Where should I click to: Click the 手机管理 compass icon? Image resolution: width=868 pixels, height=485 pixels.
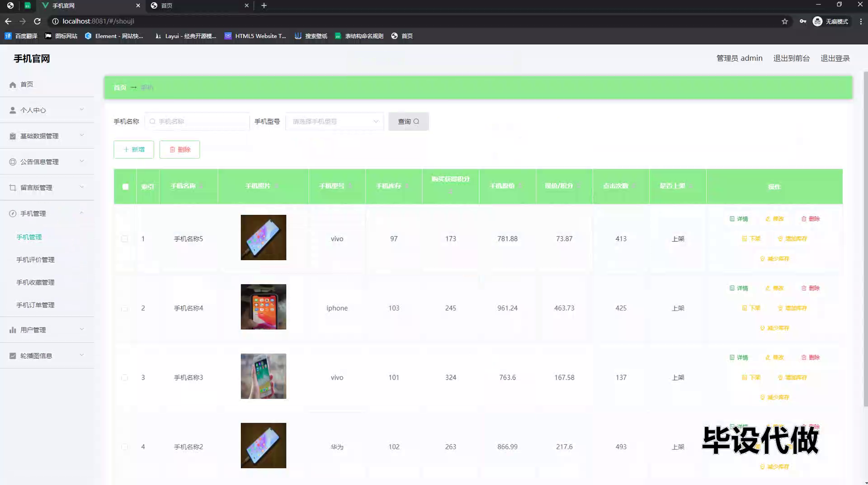(13, 214)
